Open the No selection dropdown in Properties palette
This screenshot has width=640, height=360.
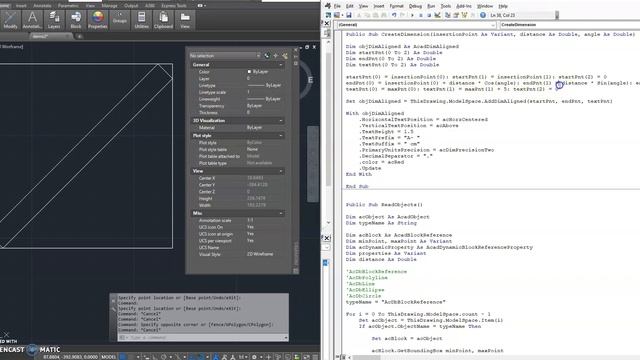pos(225,56)
